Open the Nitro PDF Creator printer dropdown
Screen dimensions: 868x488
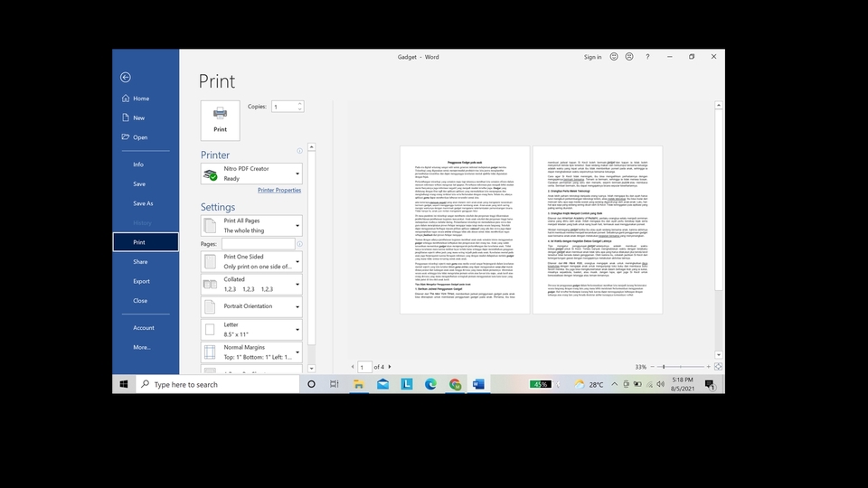point(251,174)
